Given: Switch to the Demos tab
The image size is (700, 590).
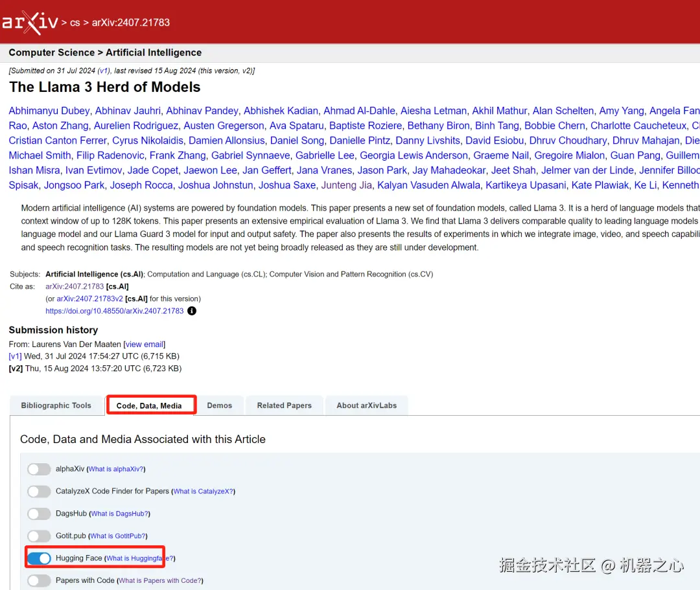Looking at the screenshot, I should point(220,405).
